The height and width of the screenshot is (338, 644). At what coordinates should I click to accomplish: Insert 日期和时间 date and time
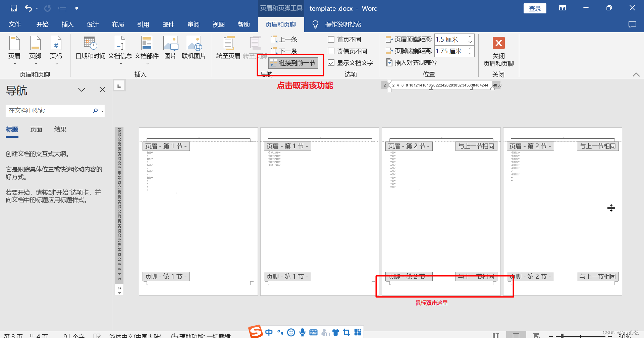(91, 48)
